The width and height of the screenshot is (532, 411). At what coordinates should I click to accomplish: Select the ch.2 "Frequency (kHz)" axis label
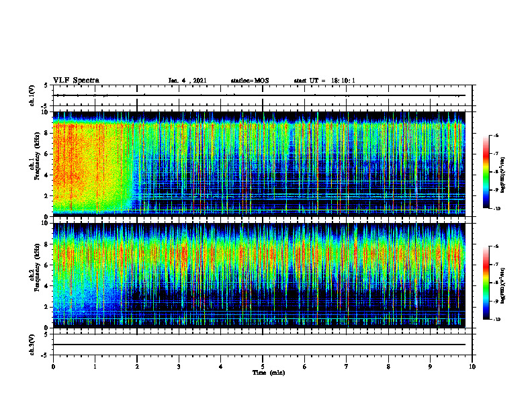[x=37, y=267]
